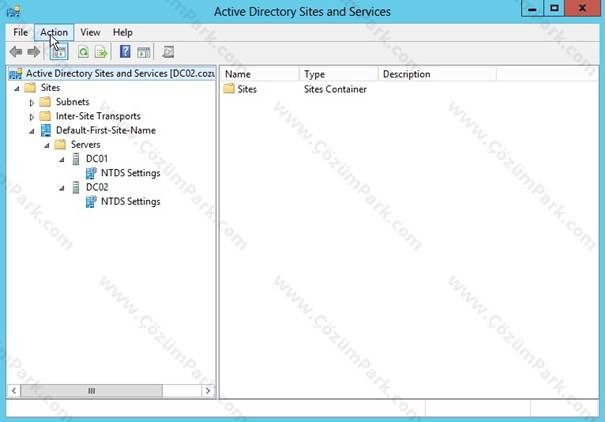The height and width of the screenshot is (422, 605).
Task: Click the blue Help question mark icon
Action: click(x=125, y=51)
